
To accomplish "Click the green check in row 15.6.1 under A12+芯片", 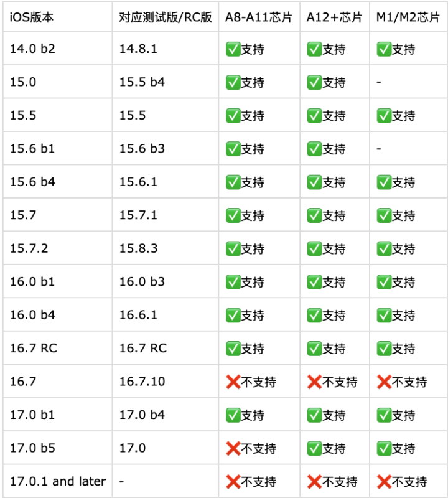I will pyautogui.click(x=314, y=182).
